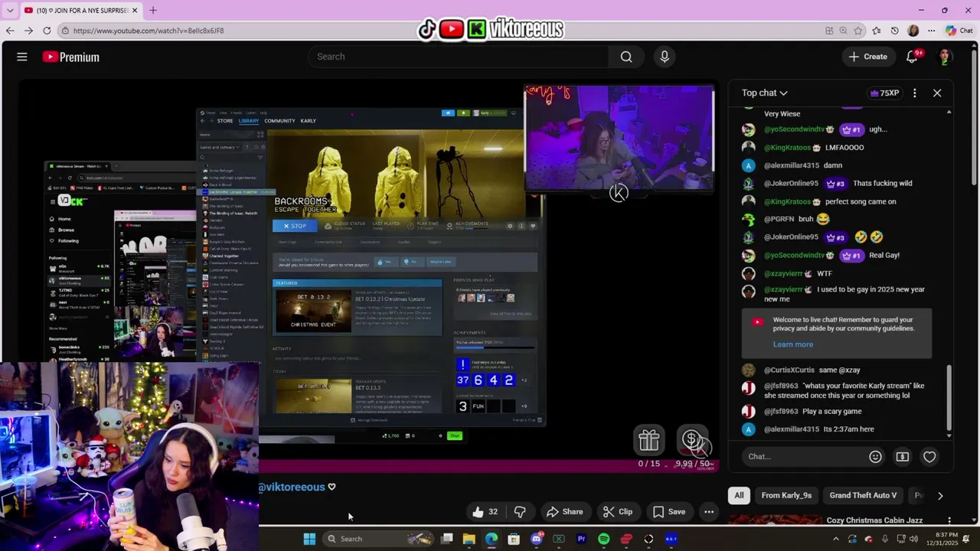Open the @viktoreeous channel link
Viewport: 980px width, 551px height.
292,487
